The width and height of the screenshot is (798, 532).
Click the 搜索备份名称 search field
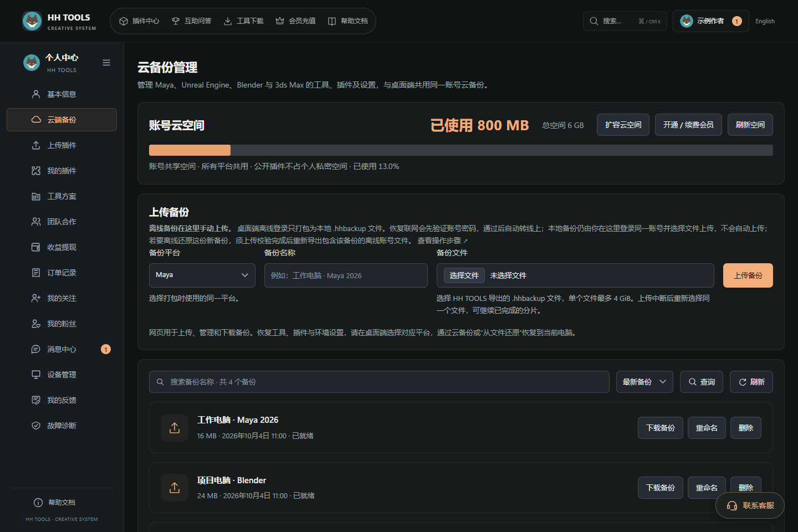(x=379, y=382)
